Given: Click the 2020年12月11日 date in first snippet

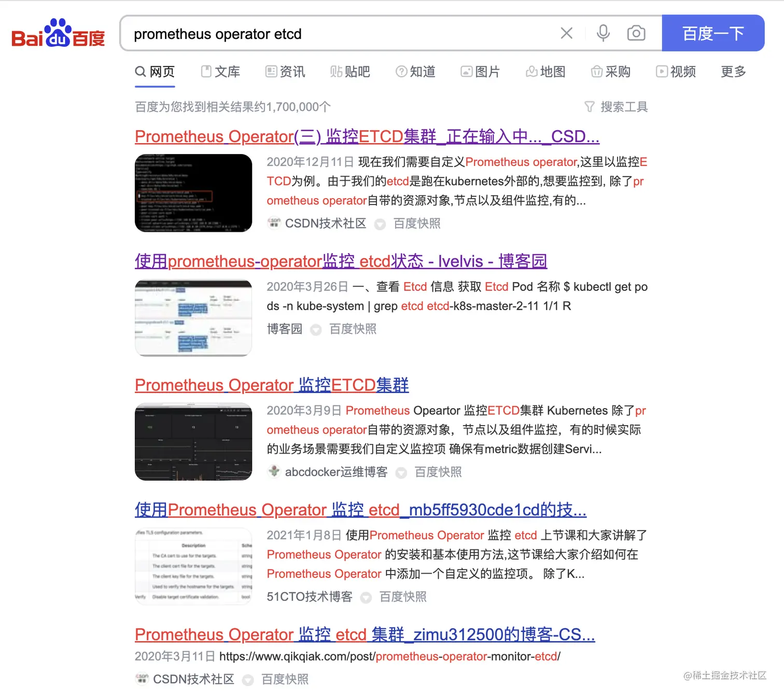Looking at the screenshot, I should (x=310, y=162).
